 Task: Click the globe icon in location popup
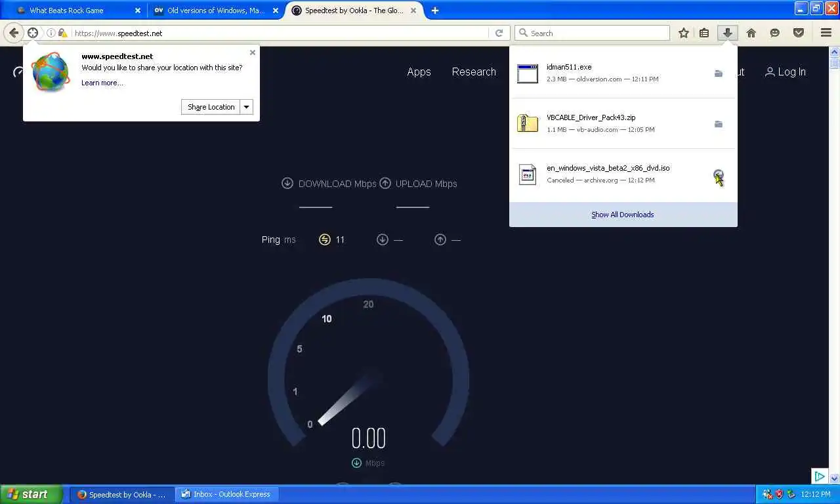click(x=51, y=72)
